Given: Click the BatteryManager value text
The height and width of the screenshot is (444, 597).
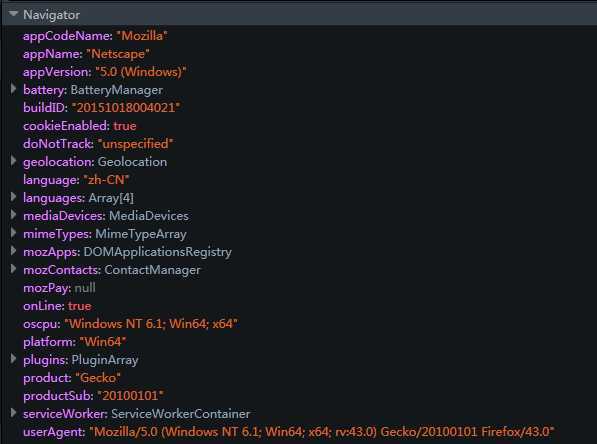Looking at the screenshot, I should tap(117, 90).
